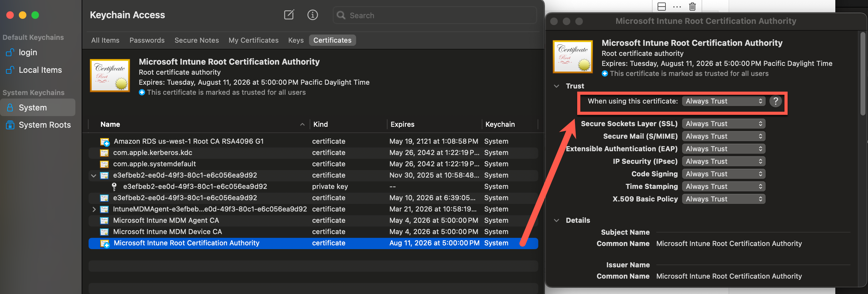Click the private key icon row
Viewport: 868px width, 294px height.
click(x=114, y=187)
